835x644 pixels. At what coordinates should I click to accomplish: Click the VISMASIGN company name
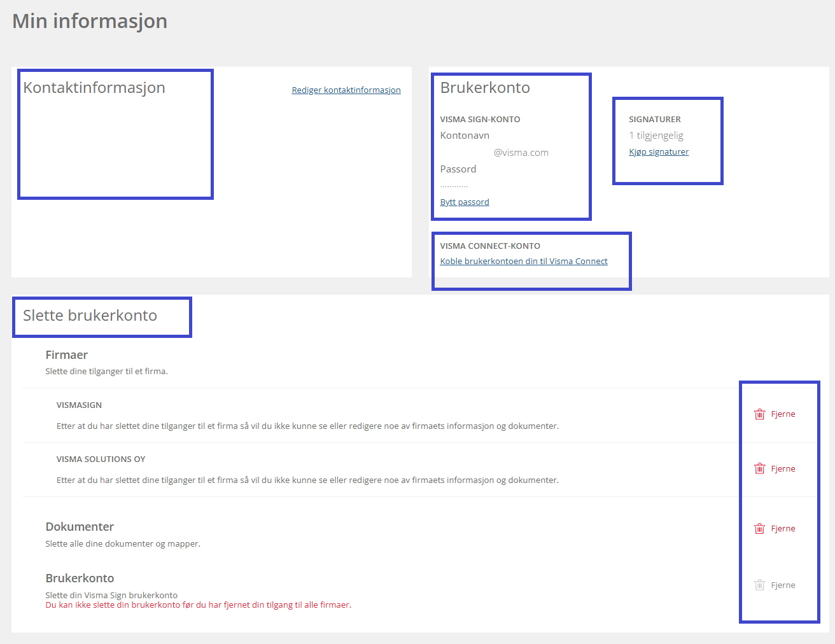(x=79, y=405)
